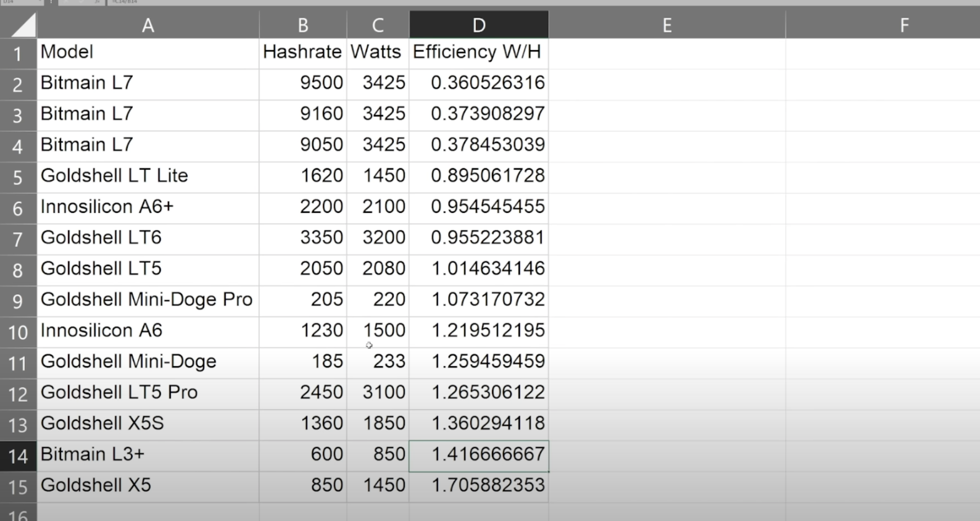Select row 1 header

pos(18,54)
